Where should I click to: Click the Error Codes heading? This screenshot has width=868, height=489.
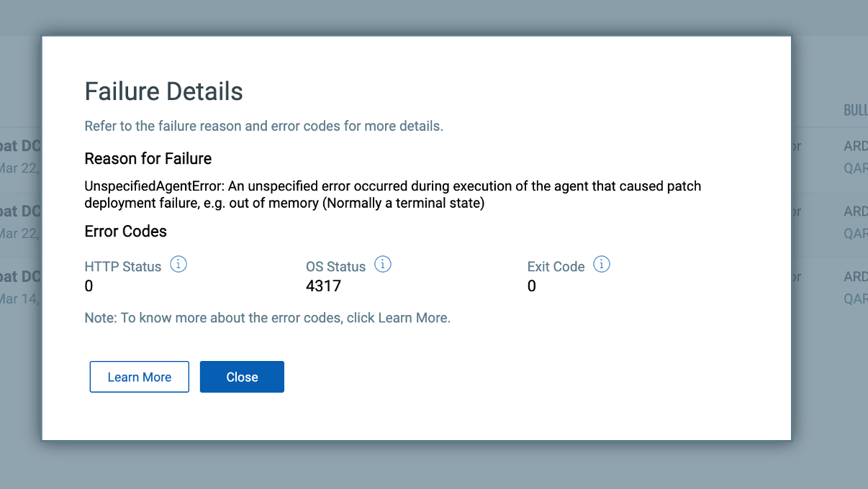(x=125, y=231)
